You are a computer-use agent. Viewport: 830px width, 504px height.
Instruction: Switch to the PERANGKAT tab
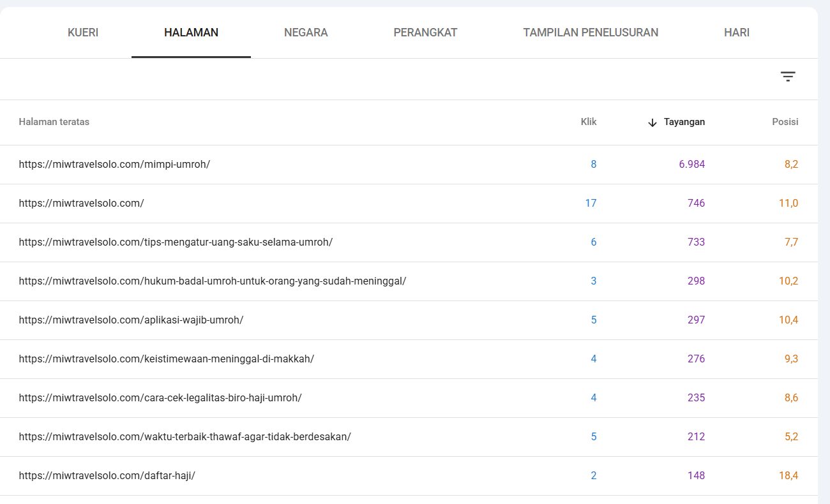pos(425,33)
